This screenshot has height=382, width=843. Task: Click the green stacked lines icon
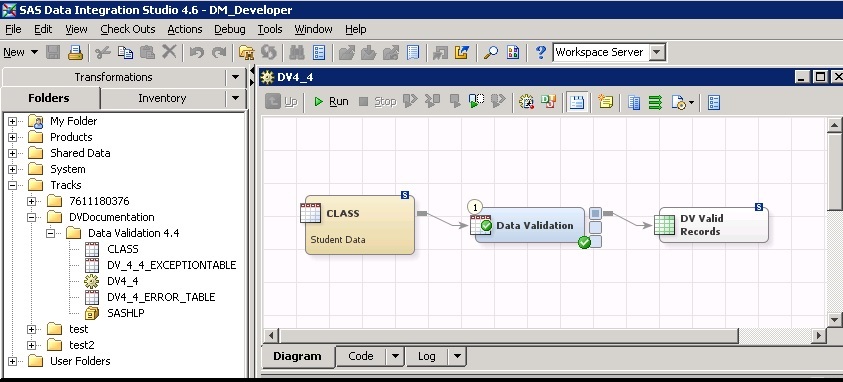coord(655,102)
